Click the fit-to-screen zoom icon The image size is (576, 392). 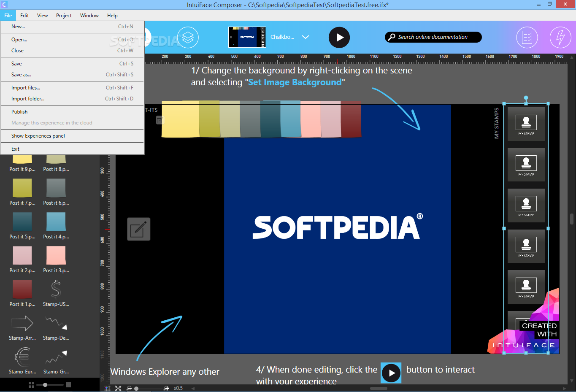pyautogui.click(x=118, y=388)
